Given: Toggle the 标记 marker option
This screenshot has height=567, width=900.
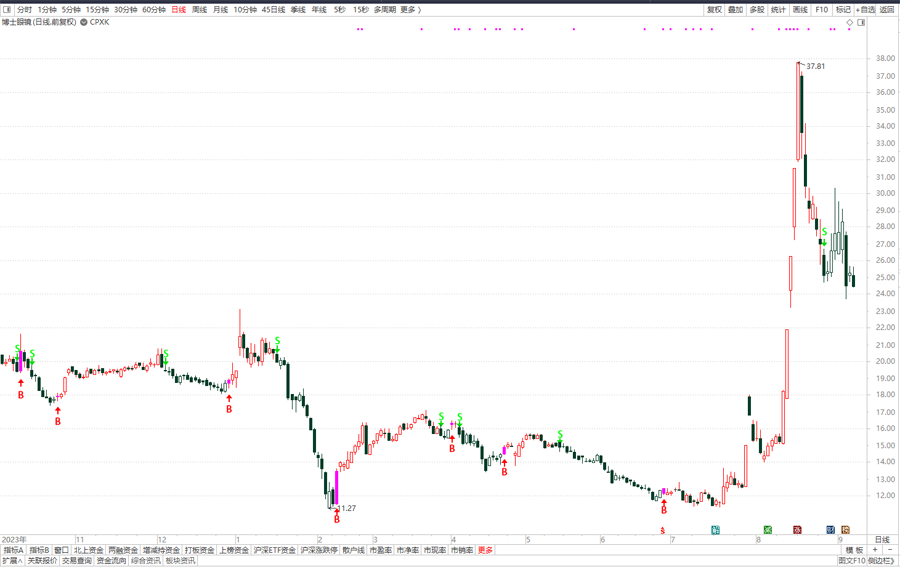Looking at the screenshot, I should tap(843, 10).
